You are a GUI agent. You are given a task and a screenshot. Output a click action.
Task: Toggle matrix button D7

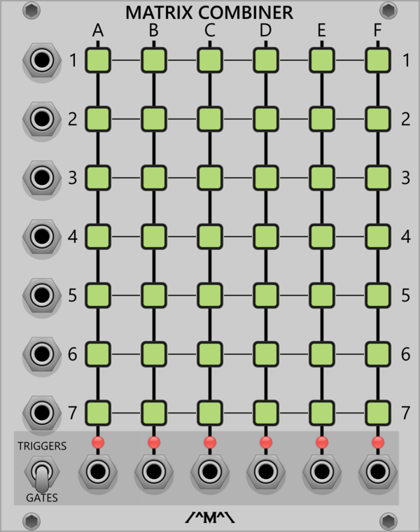point(266,413)
